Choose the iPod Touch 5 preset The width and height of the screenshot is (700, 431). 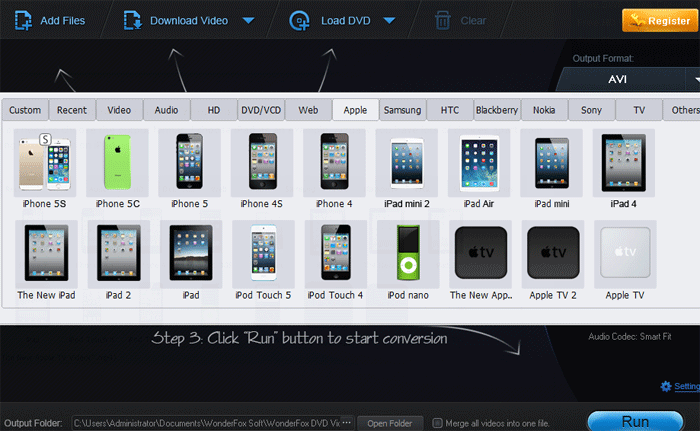pos(263,254)
